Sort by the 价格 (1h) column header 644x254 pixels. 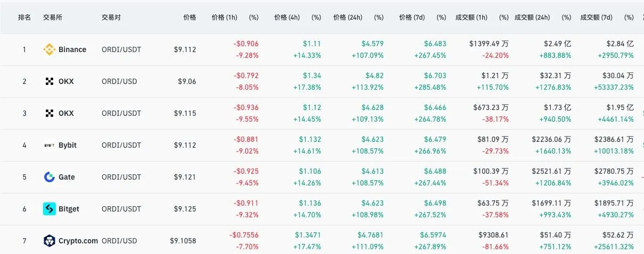(224, 18)
